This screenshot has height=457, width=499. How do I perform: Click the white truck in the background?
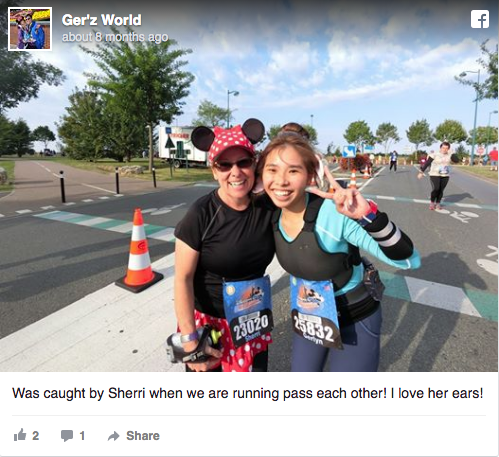[x=182, y=146]
